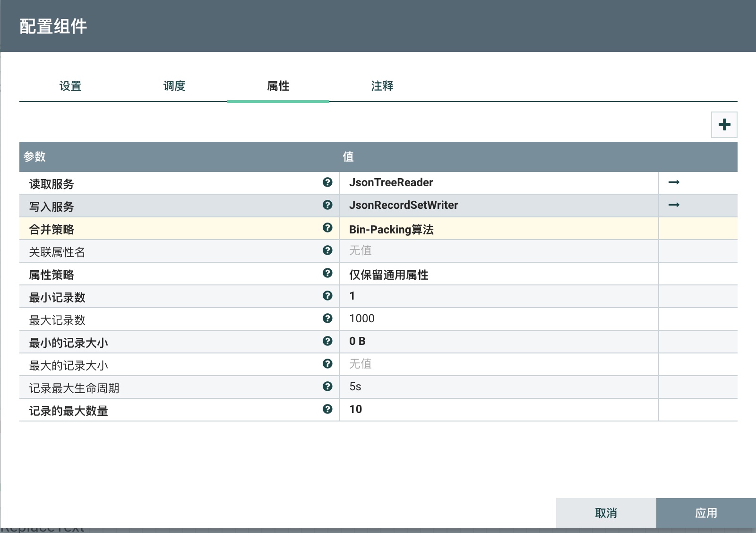This screenshot has height=533, width=756.
Task: Click help icon beside 属性策略
Action: pyautogui.click(x=327, y=273)
